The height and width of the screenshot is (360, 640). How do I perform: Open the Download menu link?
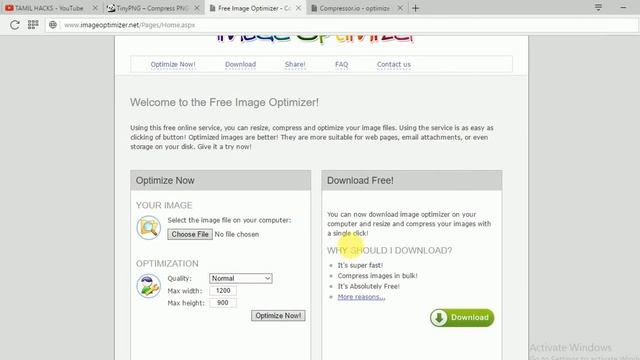(240, 64)
